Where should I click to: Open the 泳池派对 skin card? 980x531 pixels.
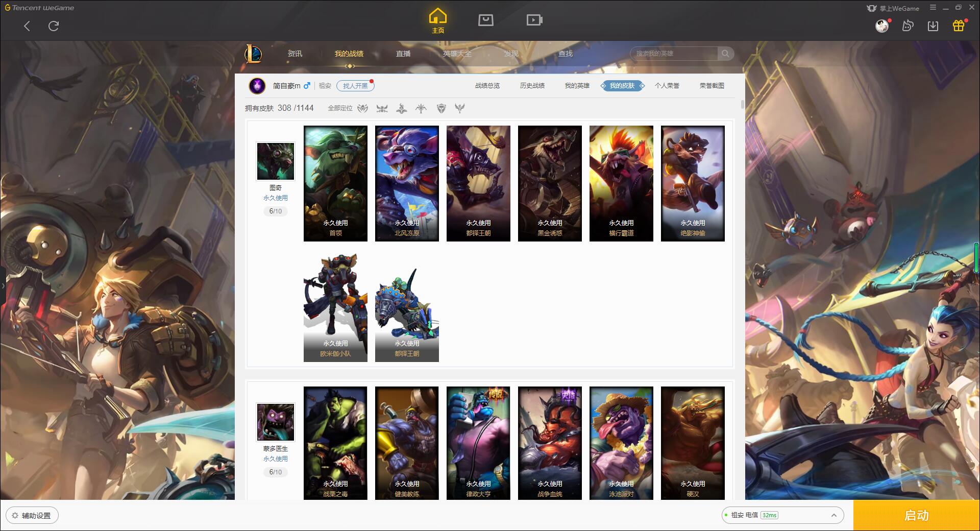[621, 443]
